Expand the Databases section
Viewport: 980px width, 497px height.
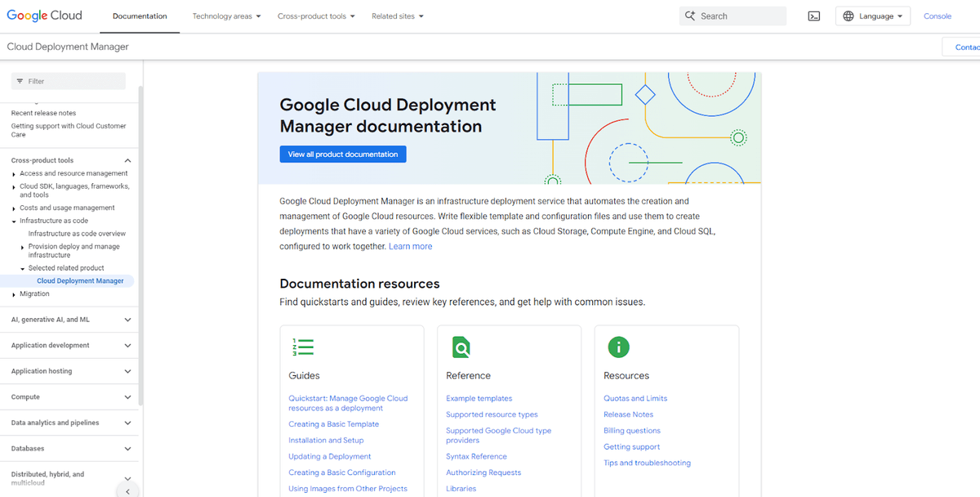point(127,449)
